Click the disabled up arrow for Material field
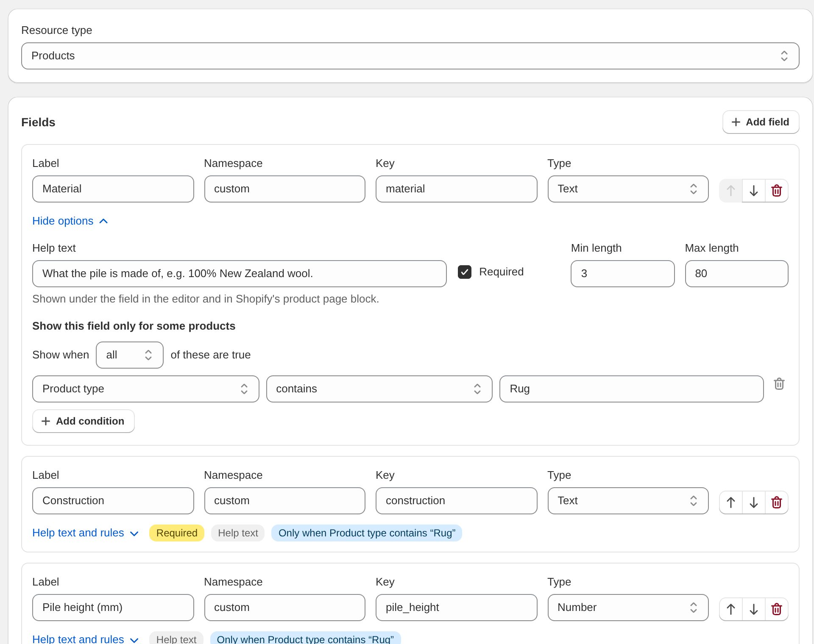This screenshot has height=644, width=814. coord(730,191)
